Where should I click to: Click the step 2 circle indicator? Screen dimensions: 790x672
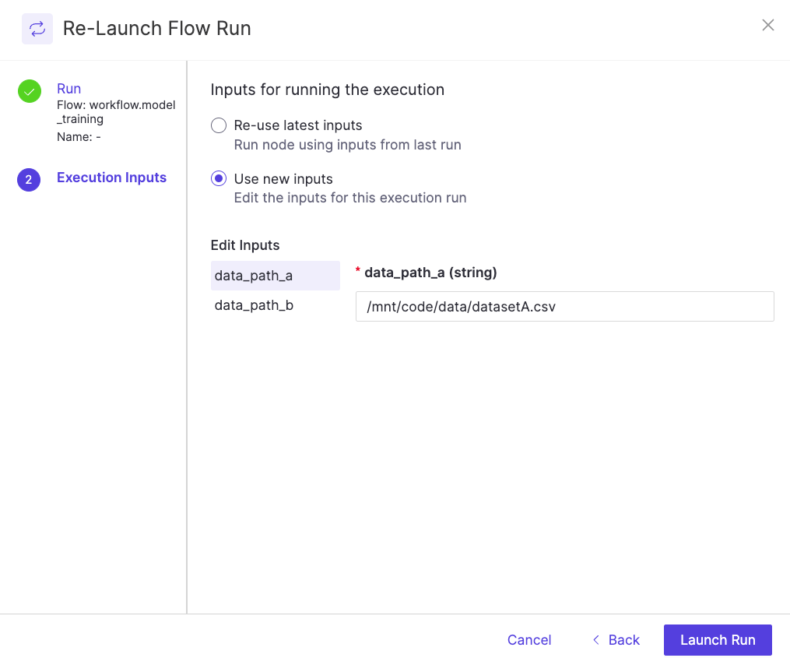coord(29,179)
